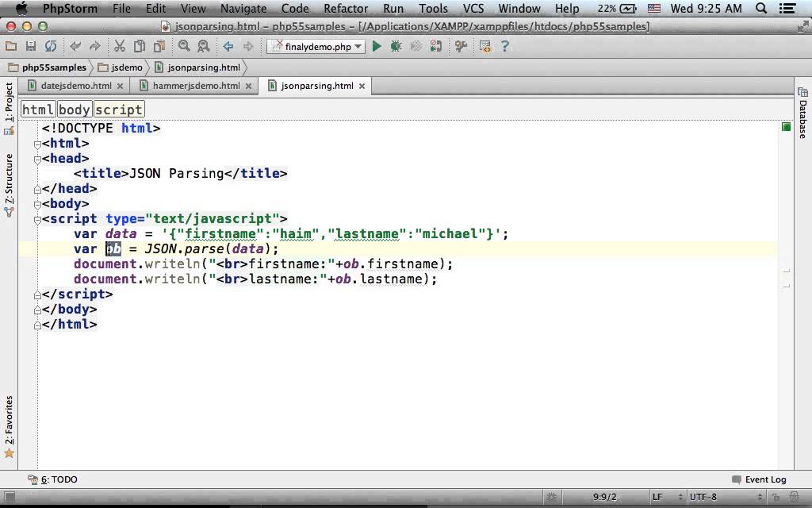
Task: Open the 1: Project side panel
Action: coord(9,109)
